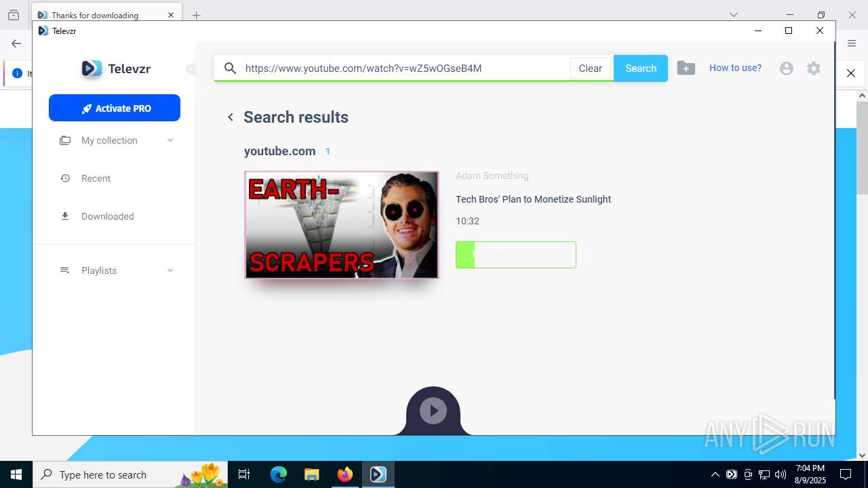Click the Adam Something channel name

point(492,176)
